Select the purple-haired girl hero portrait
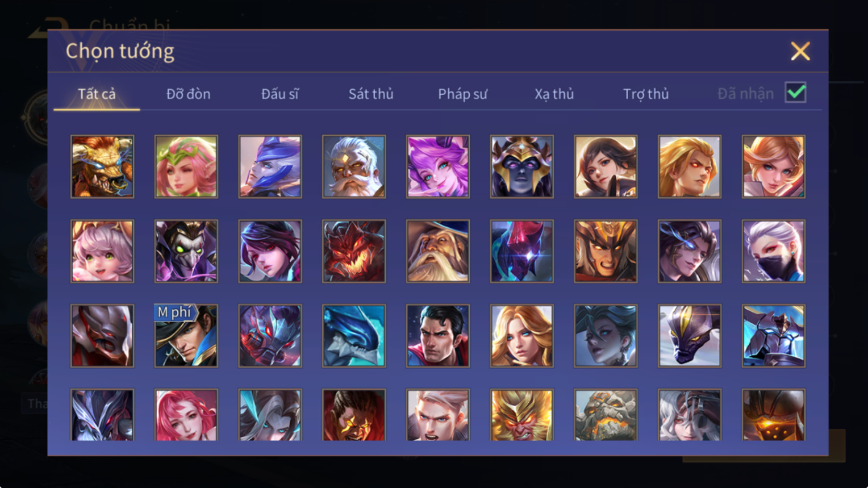This screenshot has width=868, height=488. click(438, 166)
